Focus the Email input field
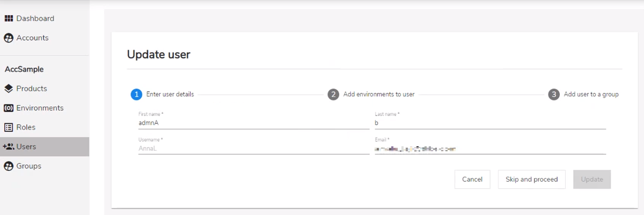 (490, 148)
